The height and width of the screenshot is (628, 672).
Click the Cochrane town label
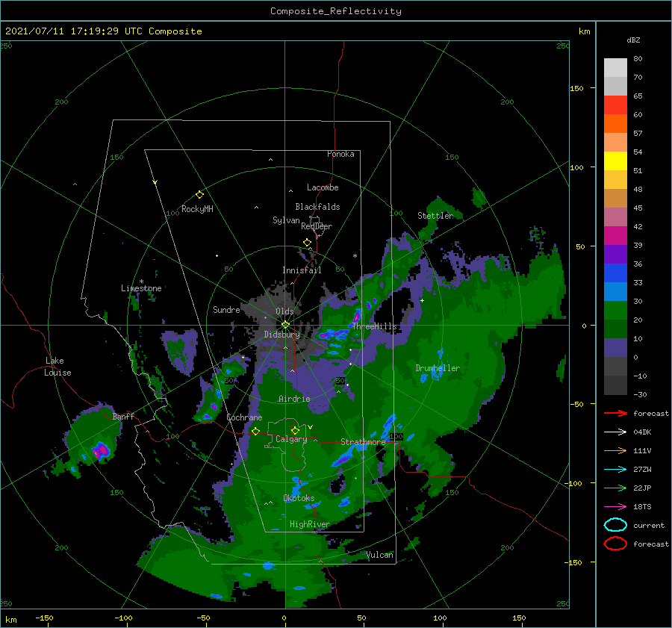click(244, 417)
